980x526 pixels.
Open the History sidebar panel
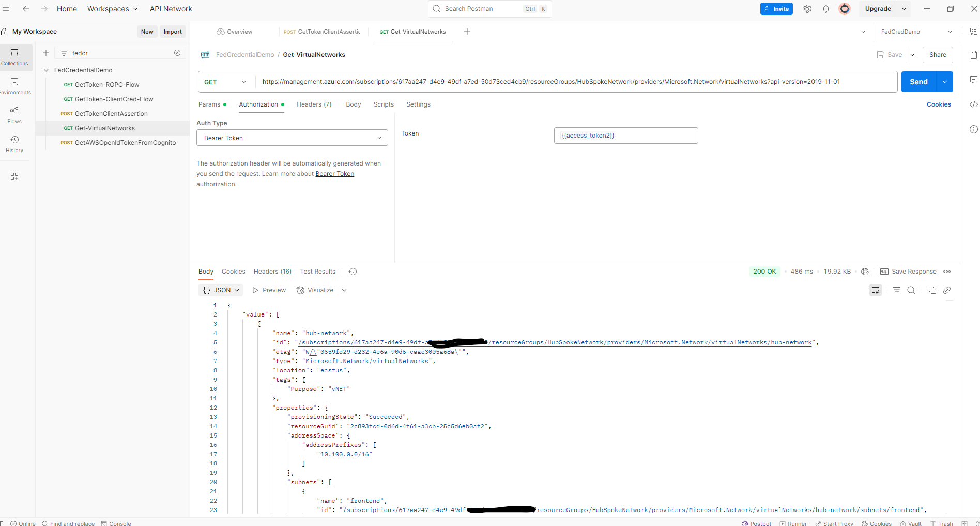[x=14, y=144]
